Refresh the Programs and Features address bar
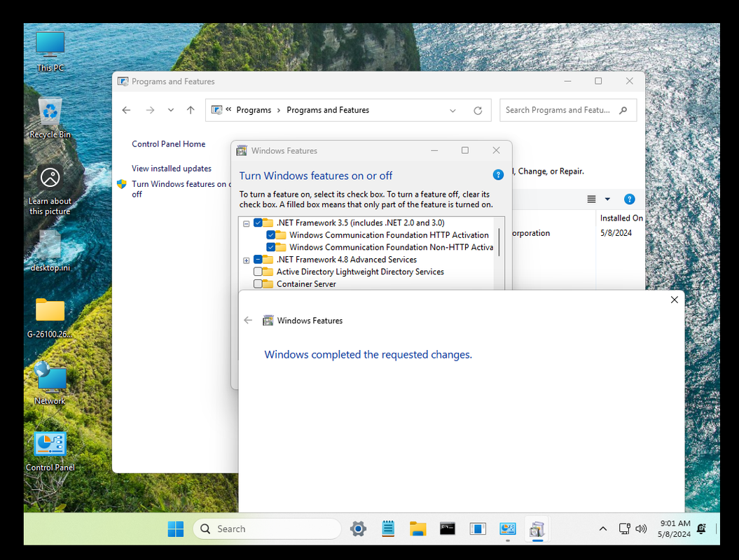This screenshot has width=739, height=560. pyautogui.click(x=478, y=111)
